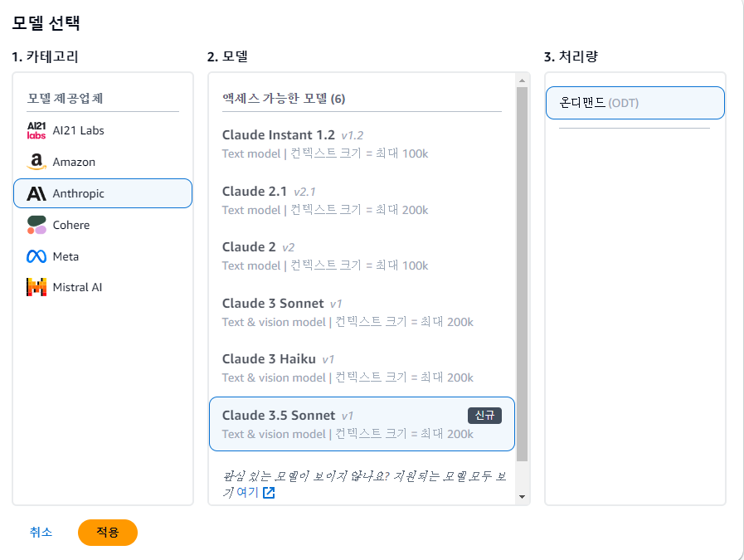Click the 모델 선택 dialog title
Viewport: 744px width, 560px height.
pos(46,22)
